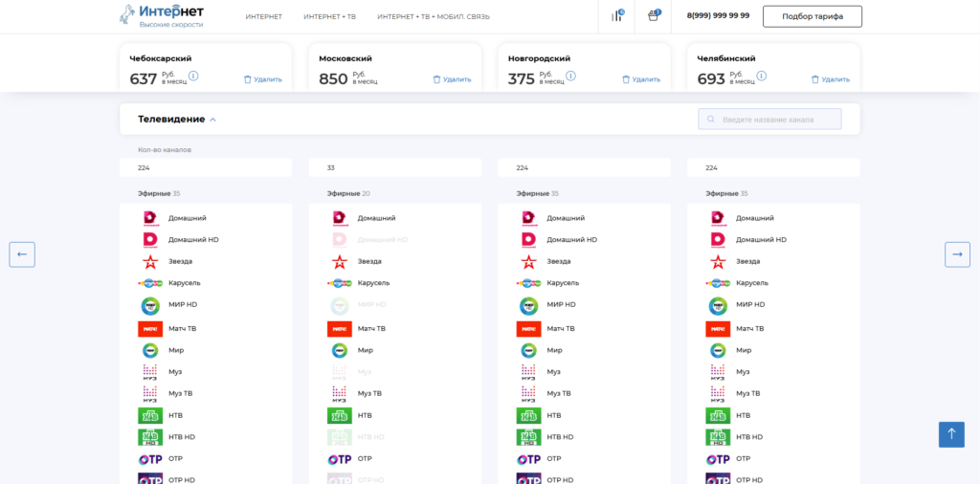This screenshot has width=980, height=484.
Task: Click trash icon to delete Новгородский tariff
Action: 626,79
